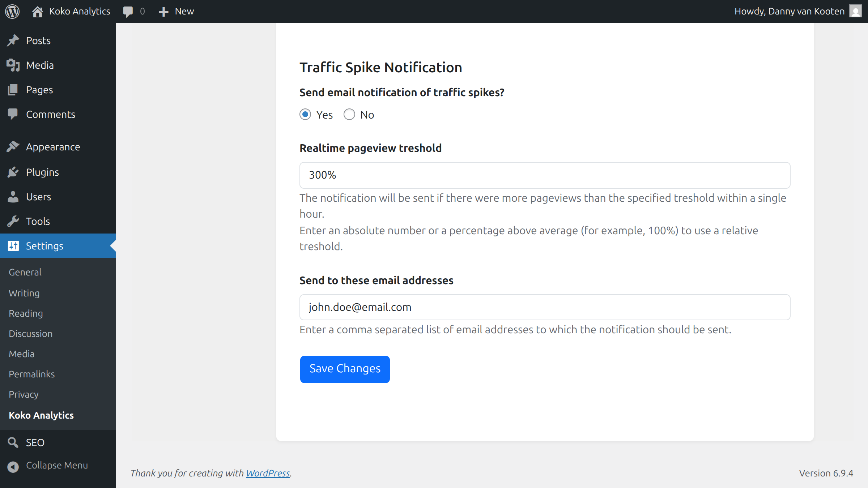Image resolution: width=868 pixels, height=488 pixels.
Task: Click the WordPress logo icon
Action: click(12, 11)
